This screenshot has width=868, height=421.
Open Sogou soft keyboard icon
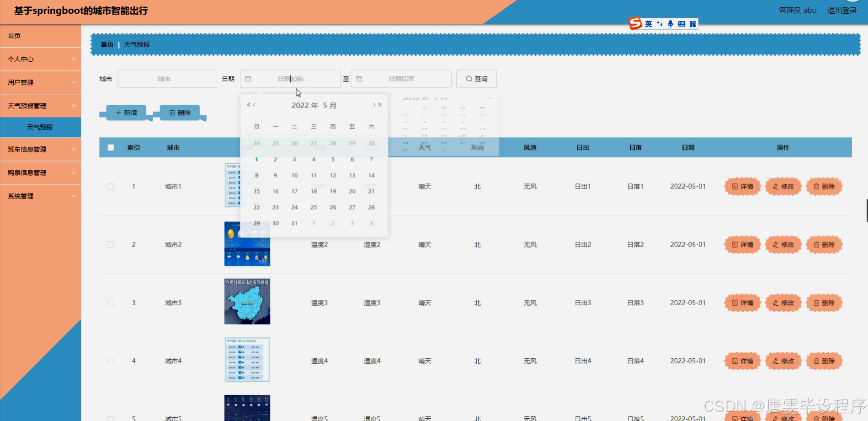pyautogui.click(x=682, y=24)
